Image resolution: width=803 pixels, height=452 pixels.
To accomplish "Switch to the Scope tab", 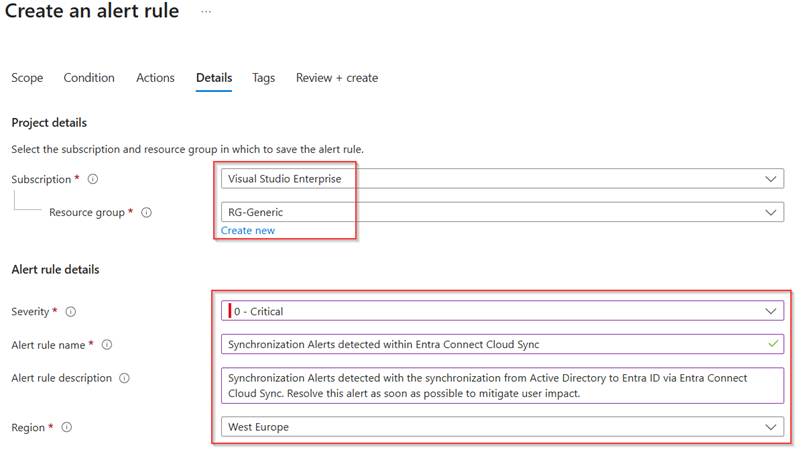I will [x=27, y=78].
